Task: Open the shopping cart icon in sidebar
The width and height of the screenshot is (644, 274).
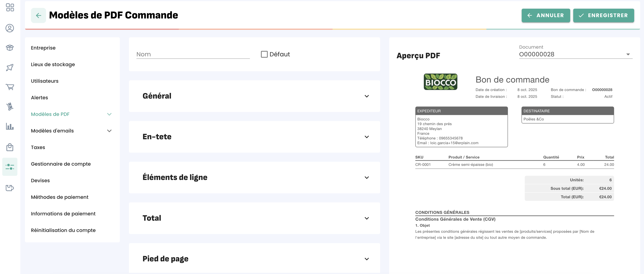Action: [x=10, y=87]
